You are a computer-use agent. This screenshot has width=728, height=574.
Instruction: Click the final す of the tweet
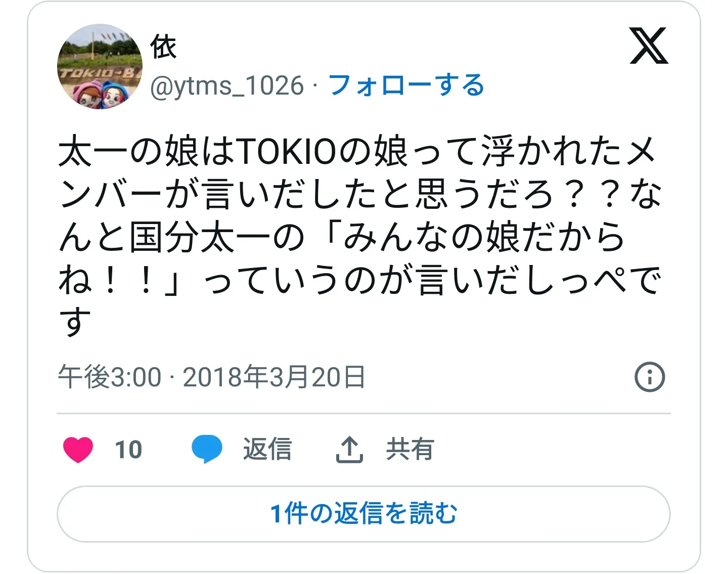pos(74,322)
